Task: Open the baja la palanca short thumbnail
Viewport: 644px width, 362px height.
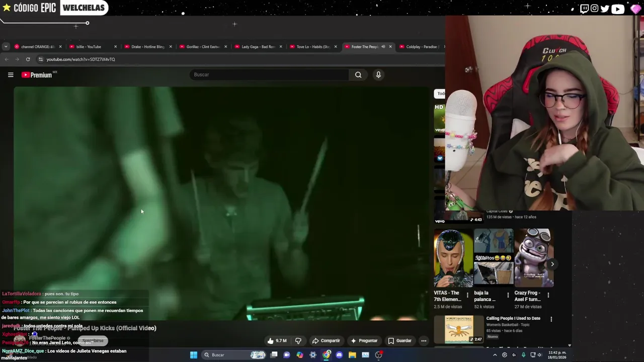Action: tap(493, 258)
